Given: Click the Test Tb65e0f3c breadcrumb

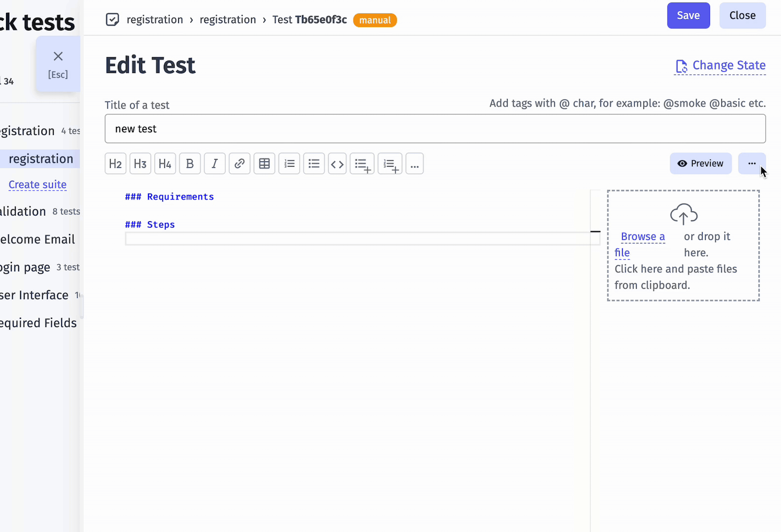Looking at the screenshot, I should [310, 20].
